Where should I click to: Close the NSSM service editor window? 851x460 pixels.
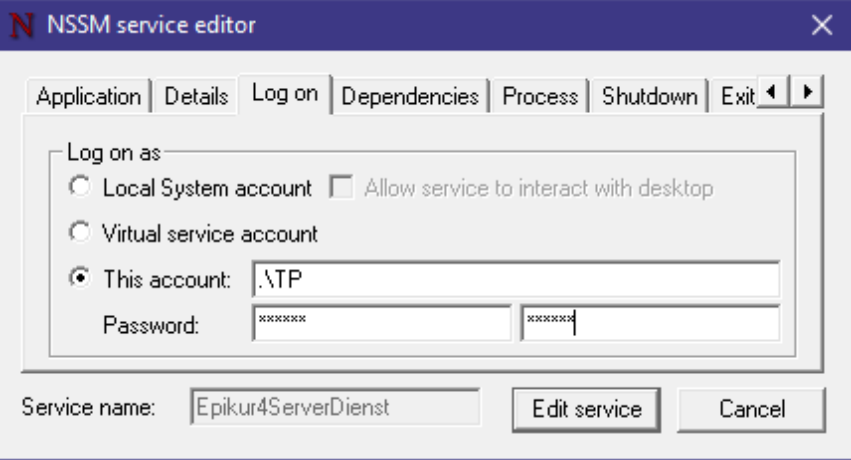click(822, 25)
